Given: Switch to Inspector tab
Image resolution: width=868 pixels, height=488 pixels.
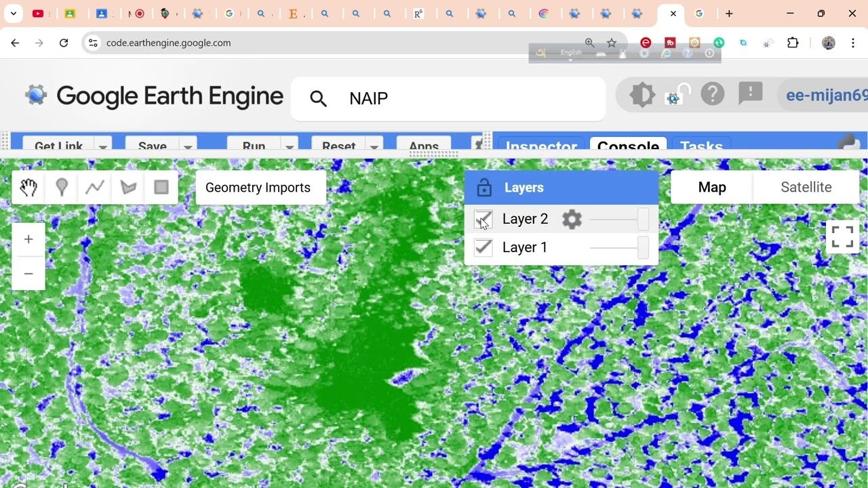Looking at the screenshot, I should coord(541,144).
